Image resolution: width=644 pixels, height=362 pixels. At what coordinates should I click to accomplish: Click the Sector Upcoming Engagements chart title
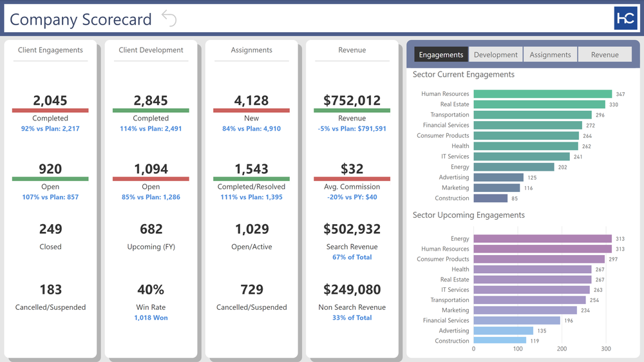[469, 215]
